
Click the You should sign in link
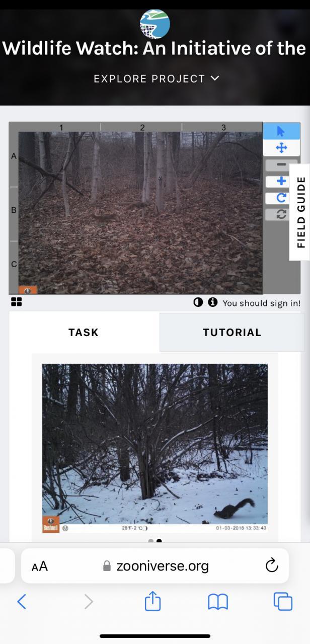[262, 303]
